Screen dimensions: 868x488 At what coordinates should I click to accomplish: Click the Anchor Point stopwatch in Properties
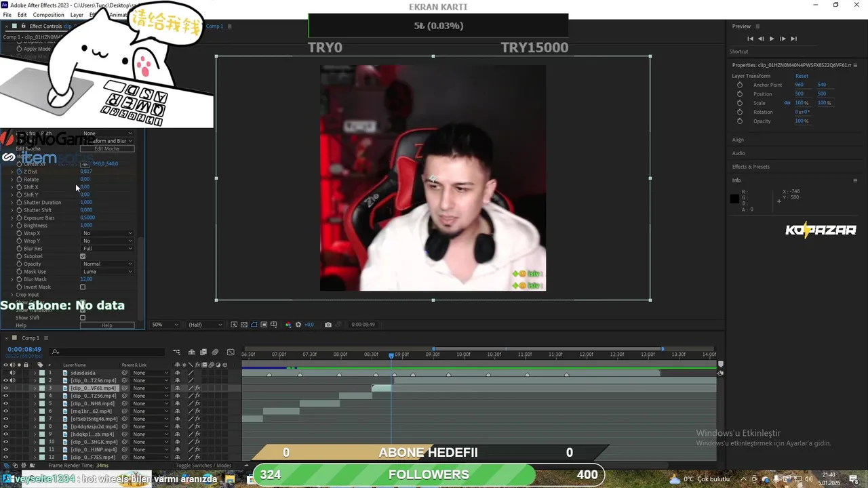[739, 85]
